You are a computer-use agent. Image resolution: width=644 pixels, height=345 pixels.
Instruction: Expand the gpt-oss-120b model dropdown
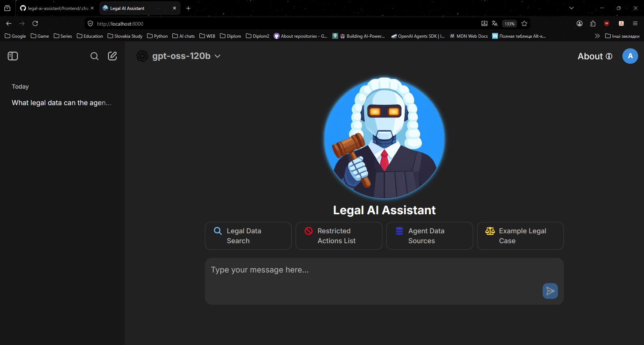pyautogui.click(x=179, y=56)
